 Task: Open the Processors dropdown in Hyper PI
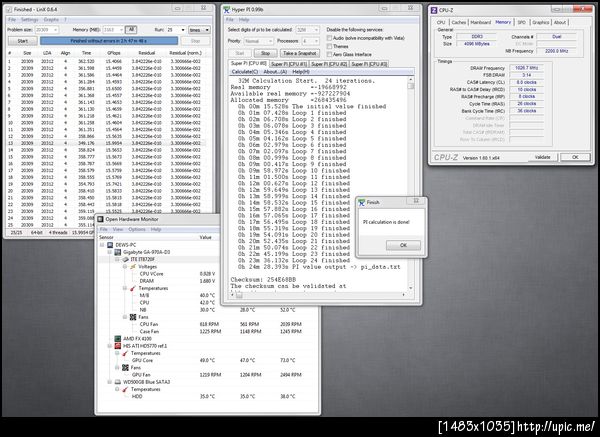point(310,41)
